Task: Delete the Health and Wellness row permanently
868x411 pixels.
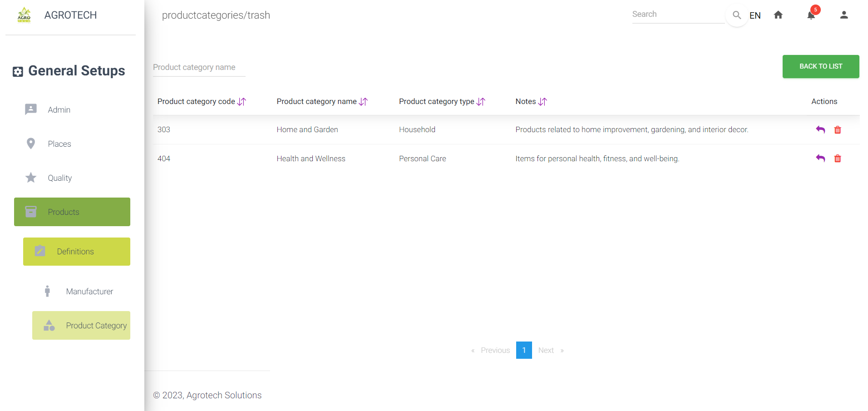Action: [x=837, y=158]
